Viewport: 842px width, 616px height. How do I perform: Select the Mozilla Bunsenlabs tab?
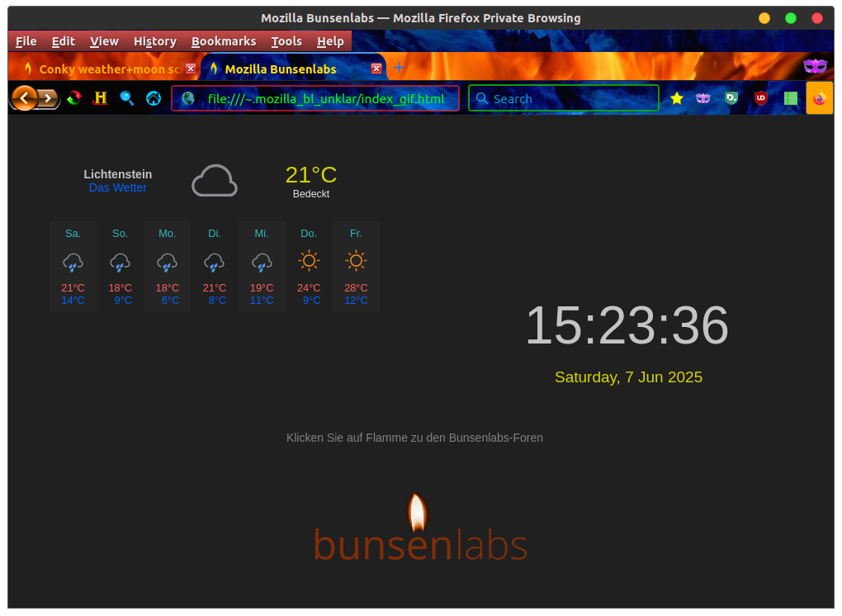pos(293,69)
